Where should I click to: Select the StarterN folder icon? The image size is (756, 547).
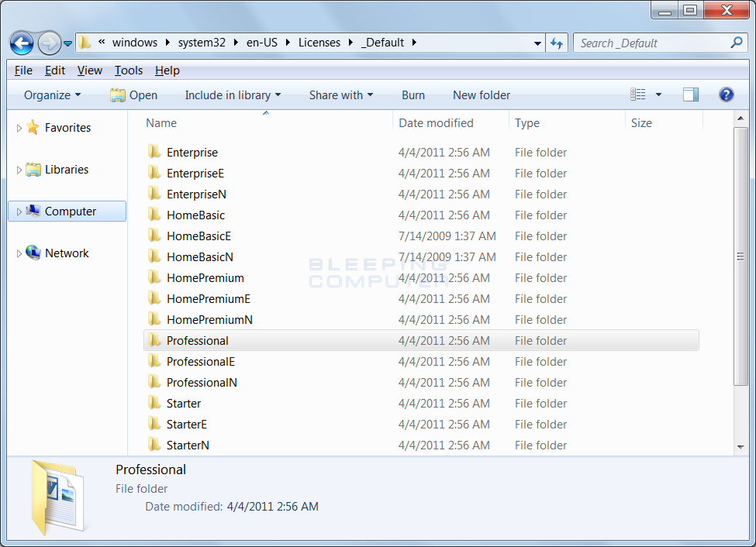coord(154,445)
